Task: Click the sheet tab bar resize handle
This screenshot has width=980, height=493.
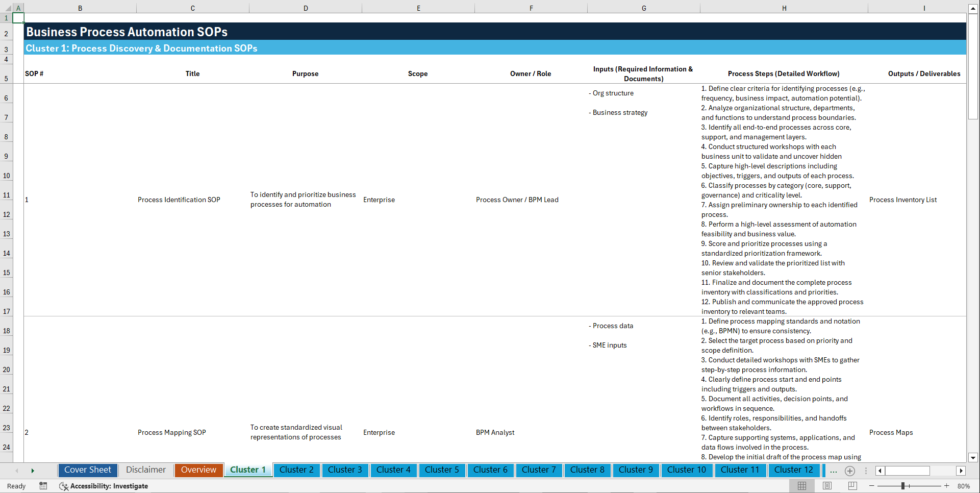Action: tap(866, 471)
